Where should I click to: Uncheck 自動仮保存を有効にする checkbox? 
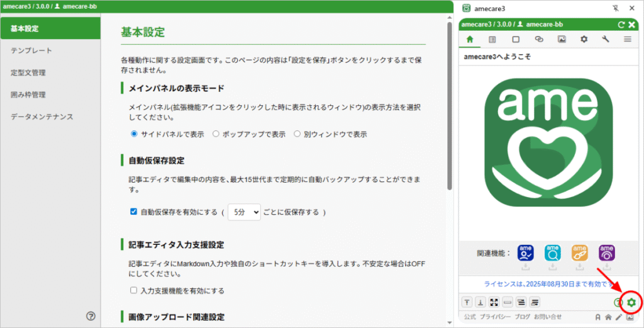point(134,212)
